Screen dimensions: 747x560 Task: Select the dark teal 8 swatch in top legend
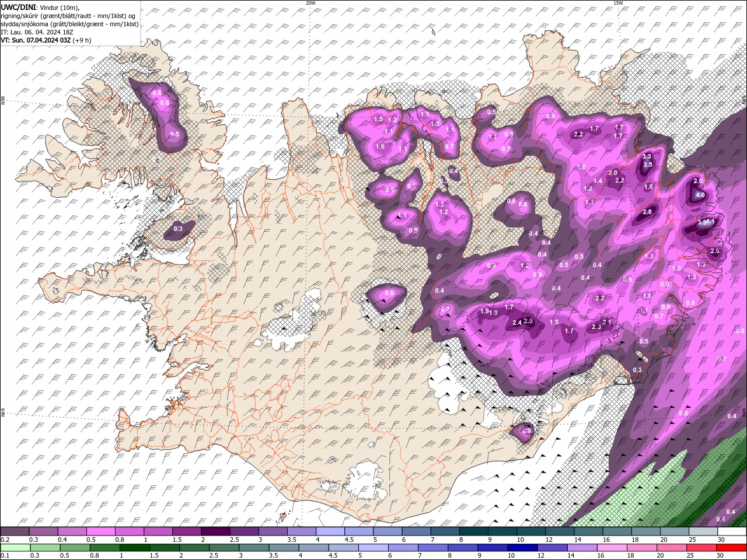(473, 531)
